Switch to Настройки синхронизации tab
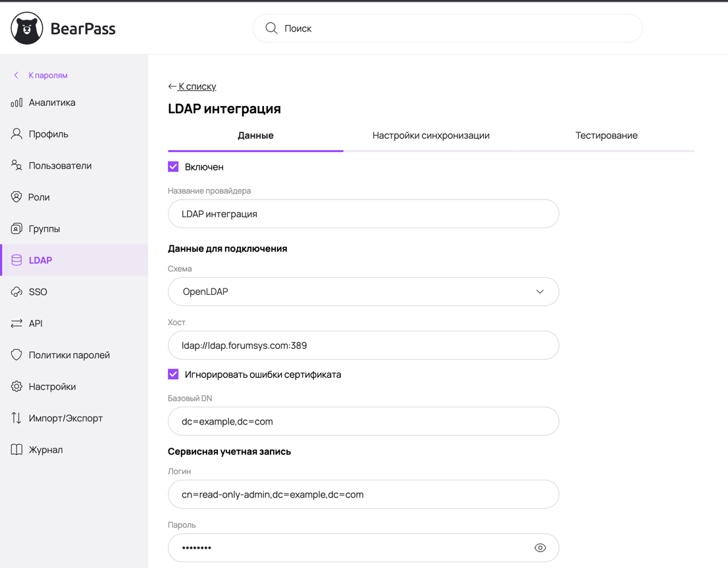728x568 pixels. pyautogui.click(x=430, y=136)
